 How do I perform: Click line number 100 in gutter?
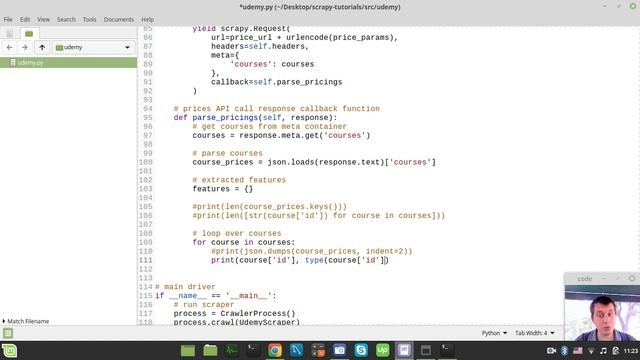coord(145,162)
